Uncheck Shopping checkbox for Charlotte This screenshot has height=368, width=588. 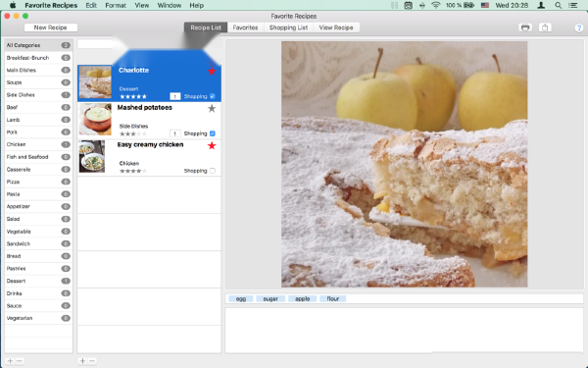pyautogui.click(x=213, y=96)
